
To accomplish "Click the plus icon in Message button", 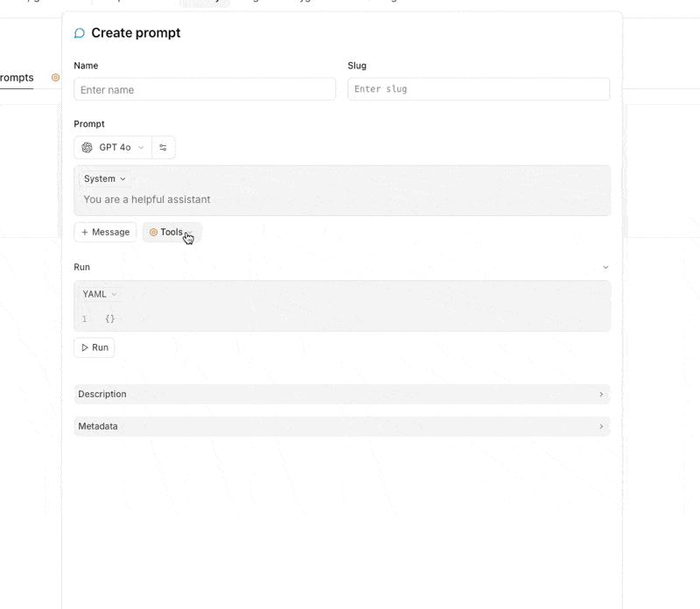I will (84, 232).
